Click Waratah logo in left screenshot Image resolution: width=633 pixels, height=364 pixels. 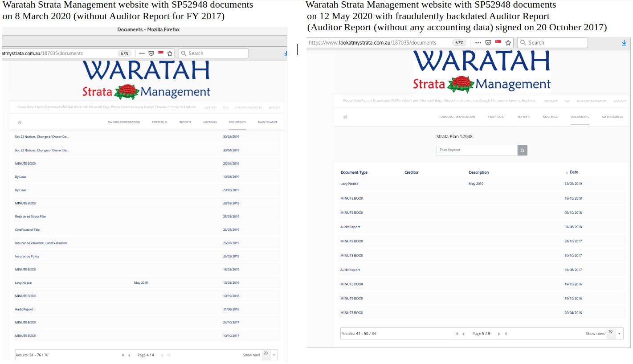click(x=146, y=80)
